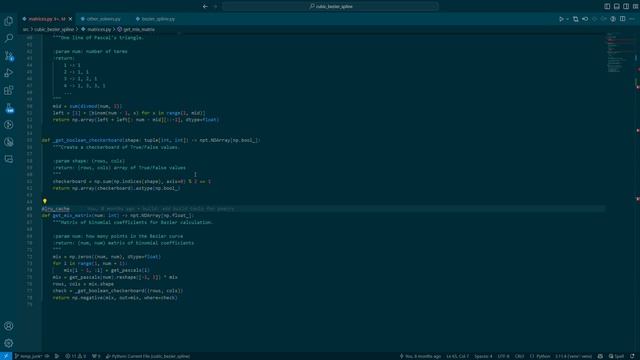Click the circular timeline icon in editor toolbar
Viewport: 640px width, 360px height.
(613, 19)
